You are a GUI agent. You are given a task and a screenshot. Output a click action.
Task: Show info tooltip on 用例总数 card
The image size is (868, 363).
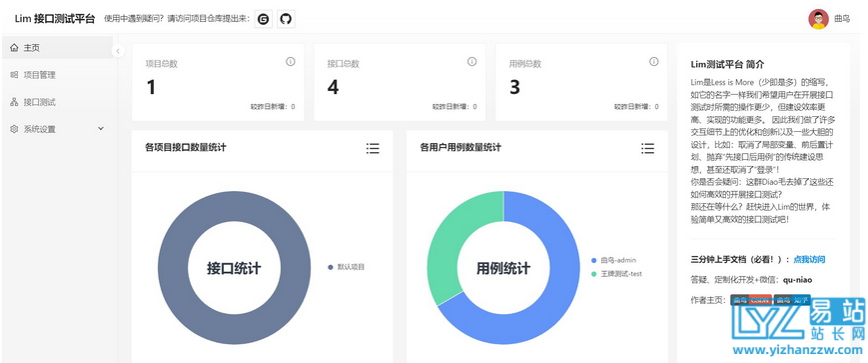tap(654, 62)
